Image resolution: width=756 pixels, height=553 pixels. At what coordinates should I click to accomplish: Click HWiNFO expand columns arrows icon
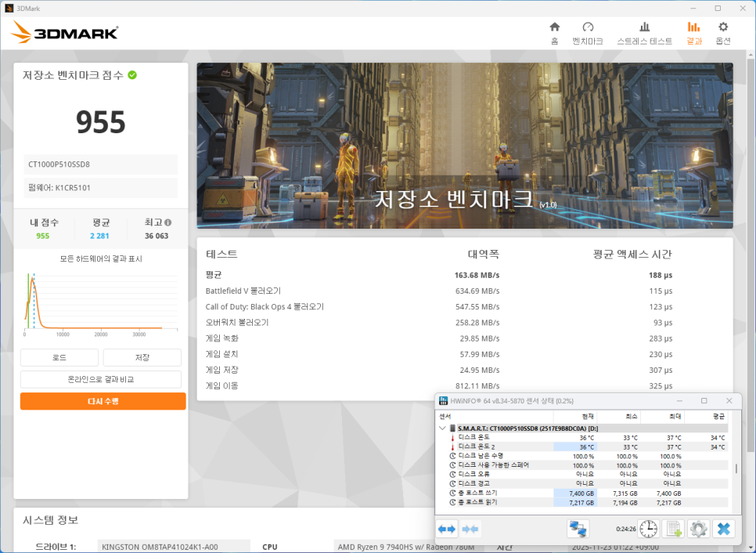[447, 529]
